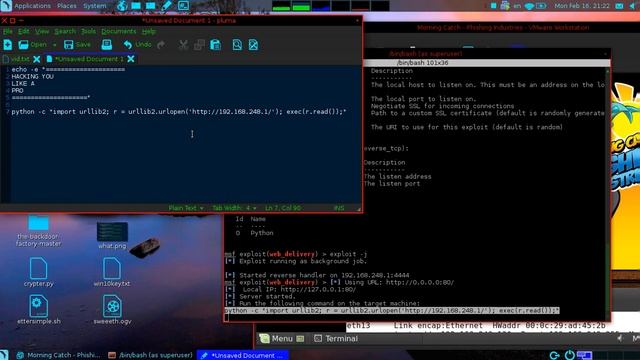Cut selection with scissors icon
The height and width of the screenshot is (360, 640).
183,45
